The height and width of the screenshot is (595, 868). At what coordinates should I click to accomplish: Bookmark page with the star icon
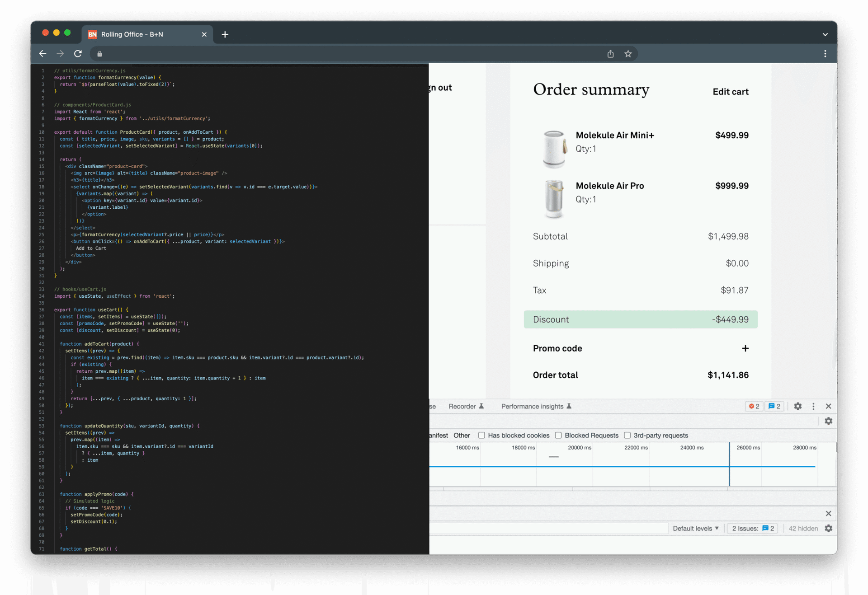(x=628, y=54)
